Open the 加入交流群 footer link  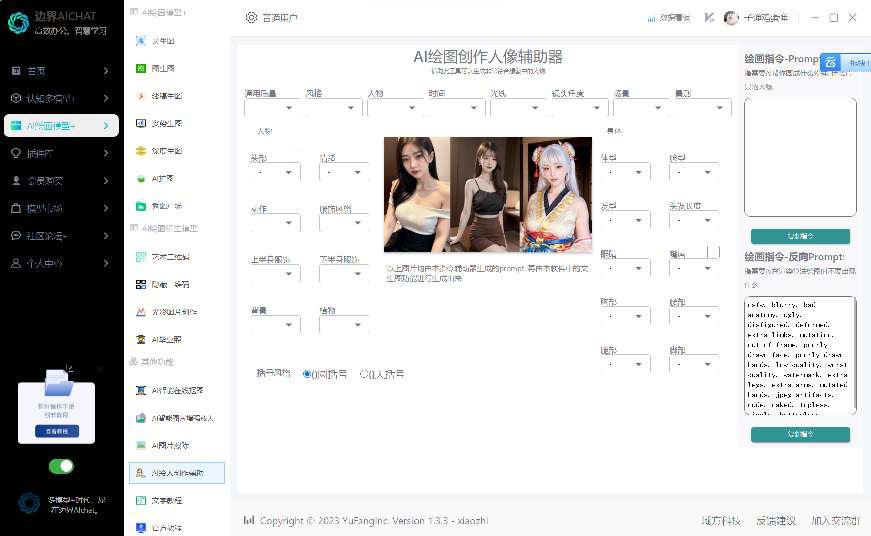click(x=835, y=520)
